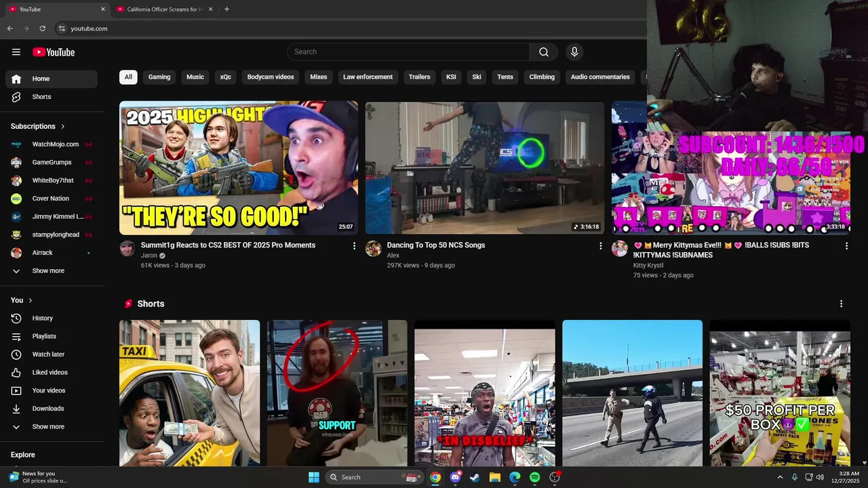Screen dimensions: 868x488
Task: Open the Dancing To Top 50 NCS Songs thumbnail
Action: point(485,168)
